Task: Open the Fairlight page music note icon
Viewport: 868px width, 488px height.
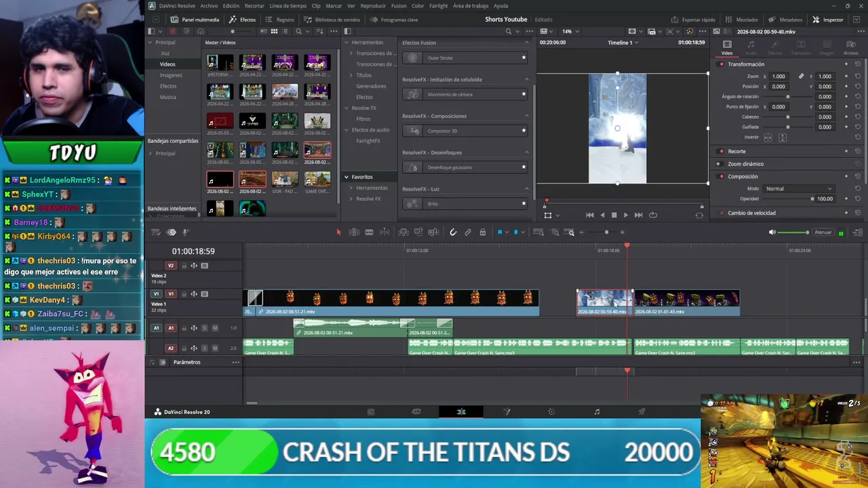Action: pos(597,412)
